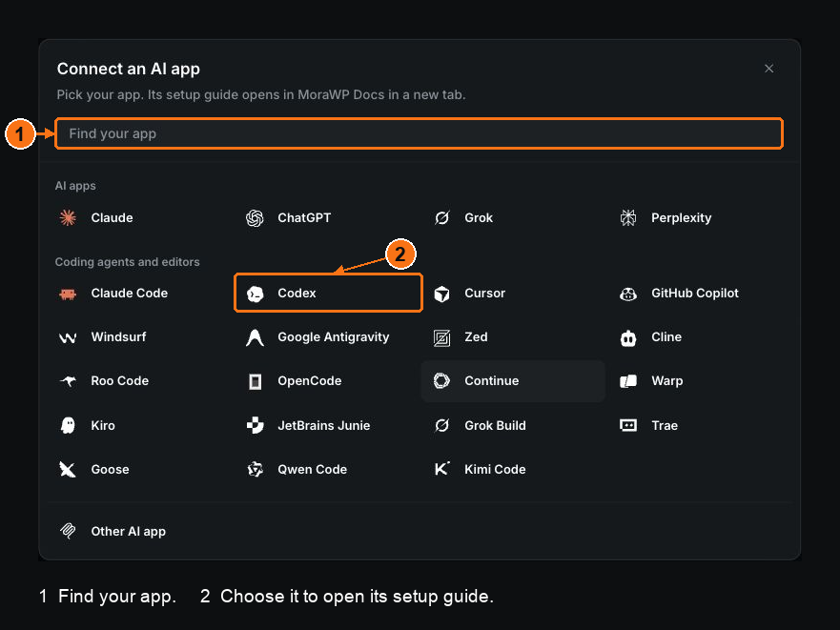Click the Warp logo icon
Viewport: 840px width, 630px height.
pyautogui.click(x=628, y=381)
